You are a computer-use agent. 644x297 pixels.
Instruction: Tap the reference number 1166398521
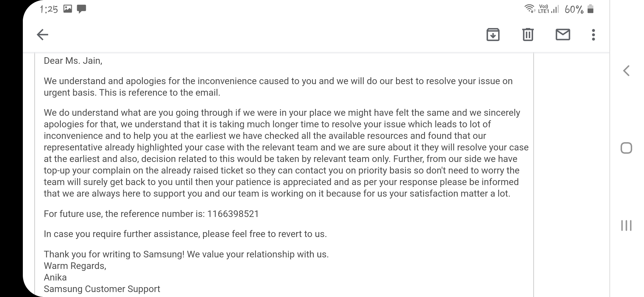pos(233,214)
